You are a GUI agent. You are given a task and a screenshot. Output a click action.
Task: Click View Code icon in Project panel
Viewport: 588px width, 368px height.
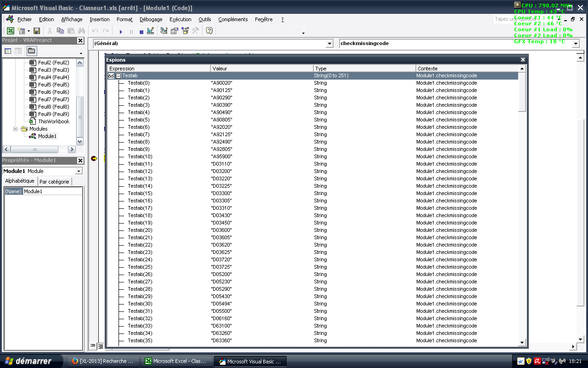tap(8, 51)
